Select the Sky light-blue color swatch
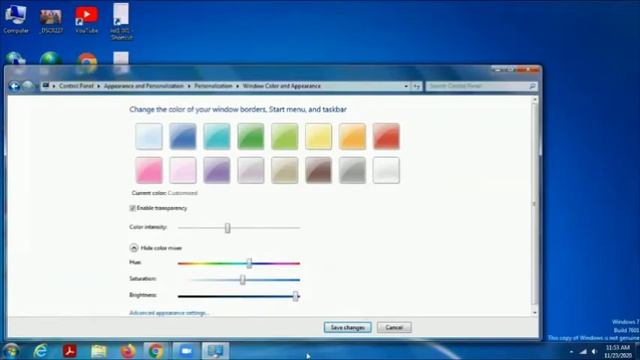This screenshot has width=640, height=360. point(149,136)
